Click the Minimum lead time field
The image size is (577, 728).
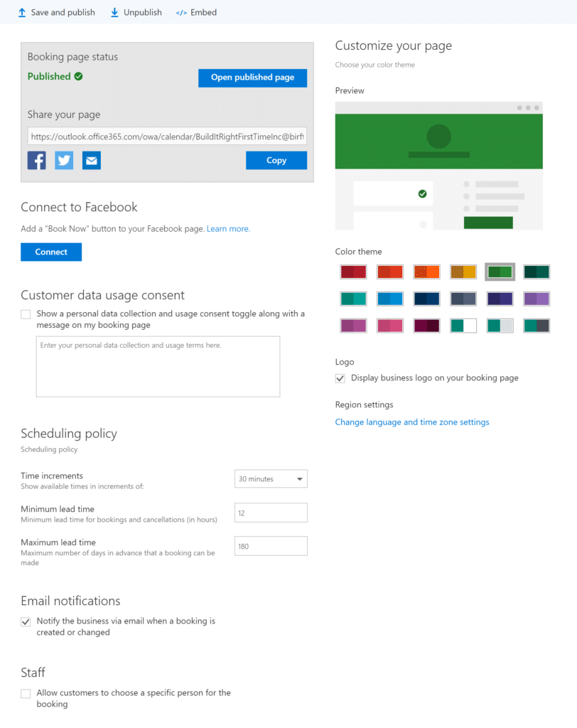point(271,513)
